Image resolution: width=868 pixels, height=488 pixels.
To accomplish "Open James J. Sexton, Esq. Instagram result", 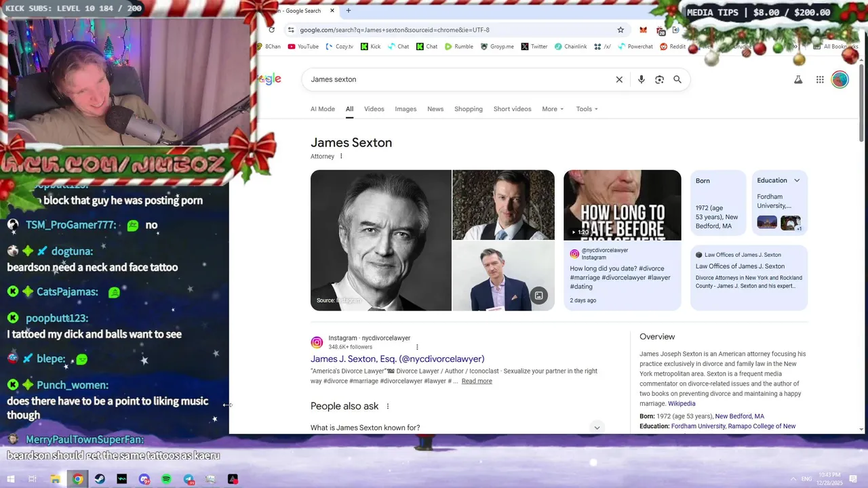I will (x=397, y=359).
